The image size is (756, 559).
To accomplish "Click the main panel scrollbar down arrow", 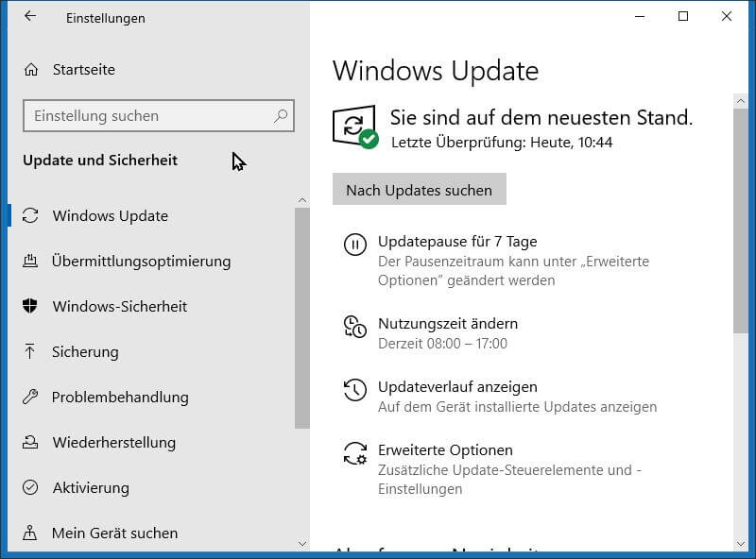I will (741, 544).
